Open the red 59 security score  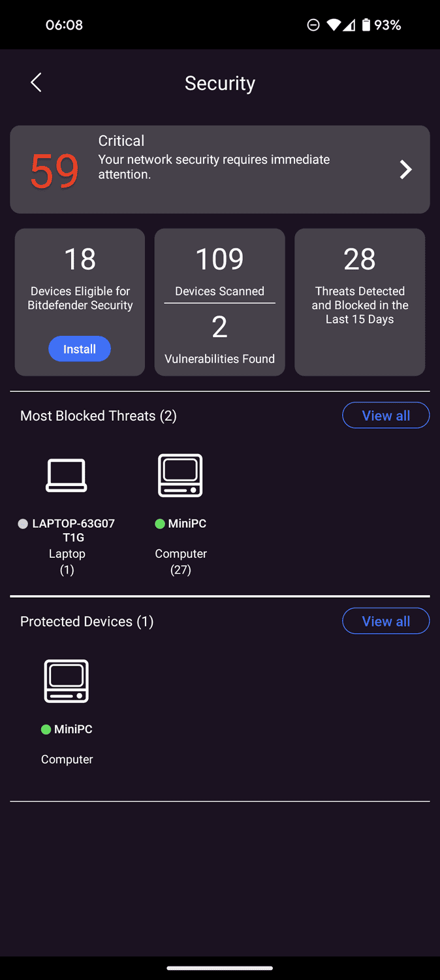pos(55,171)
